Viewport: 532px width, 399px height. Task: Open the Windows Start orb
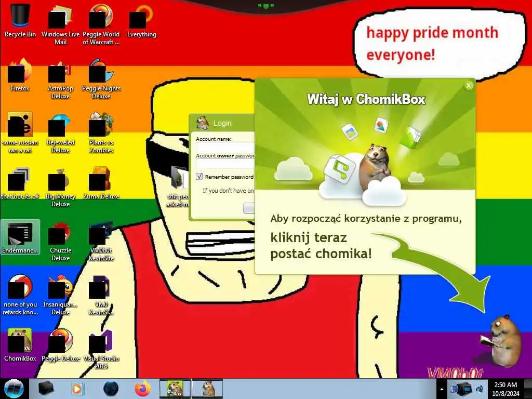14,389
